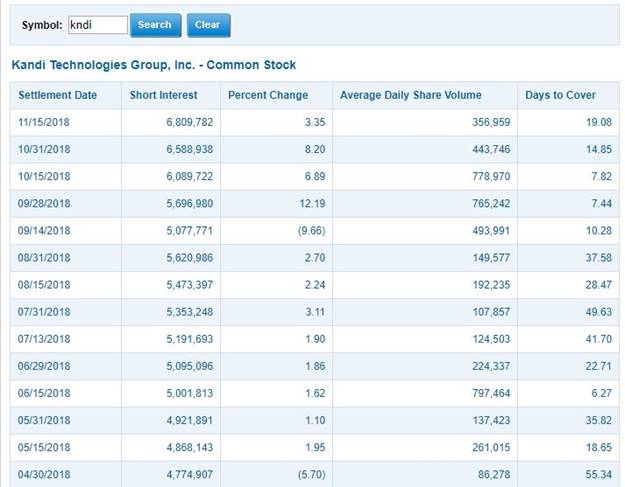Click days to cover value 49.63
Viewport: 625px width, 487px height.
click(x=599, y=312)
